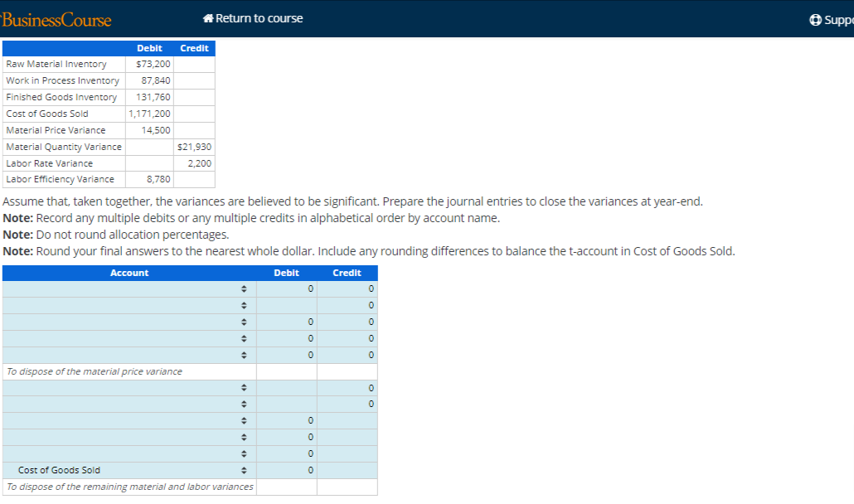Open first account dropdown of price variance entry
The width and height of the screenshot is (854, 504).
(x=129, y=289)
